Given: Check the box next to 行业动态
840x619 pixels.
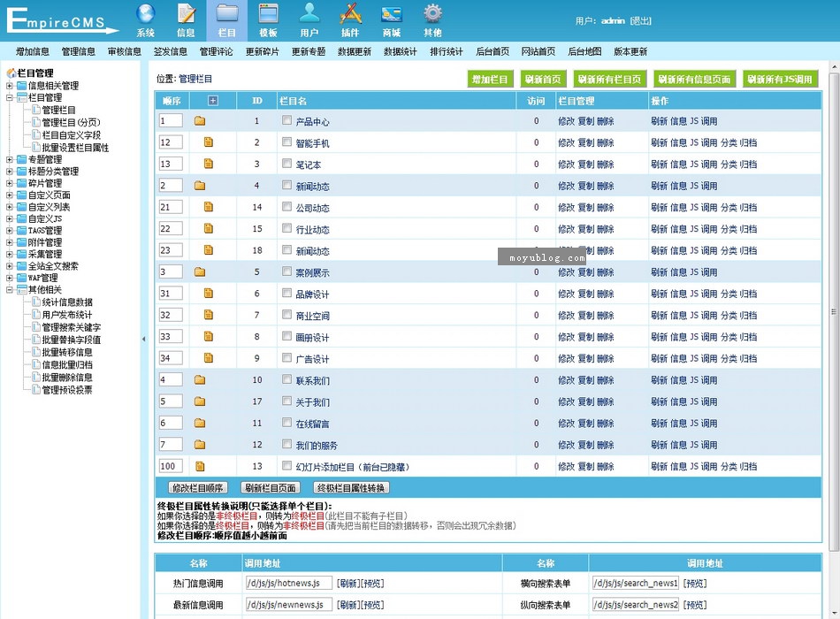Looking at the screenshot, I should click(287, 228).
